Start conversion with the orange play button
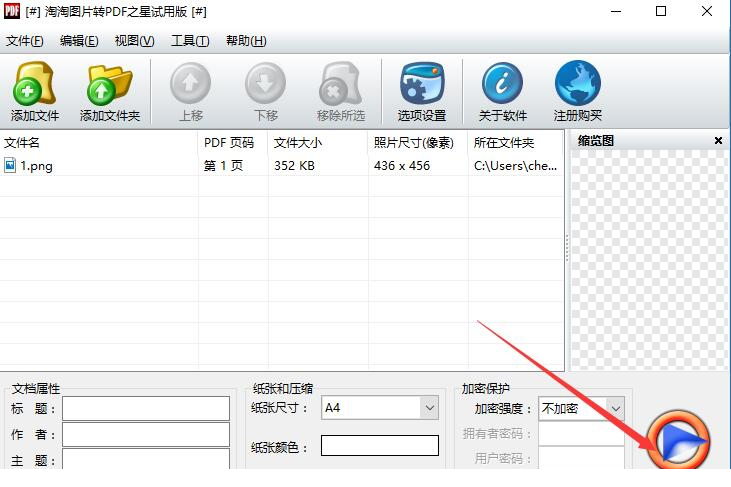The height and width of the screenshot is (487, 731). click(x=679, y=440)
